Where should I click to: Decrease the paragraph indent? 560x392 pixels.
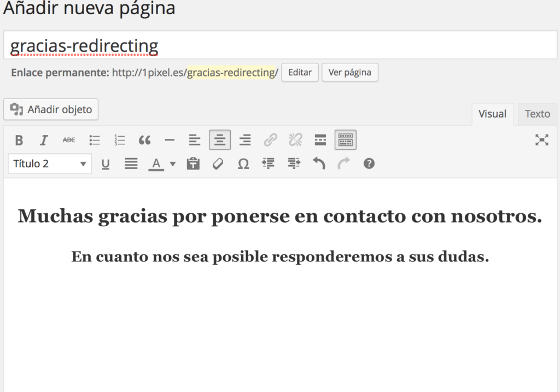[x=268, y=164]
